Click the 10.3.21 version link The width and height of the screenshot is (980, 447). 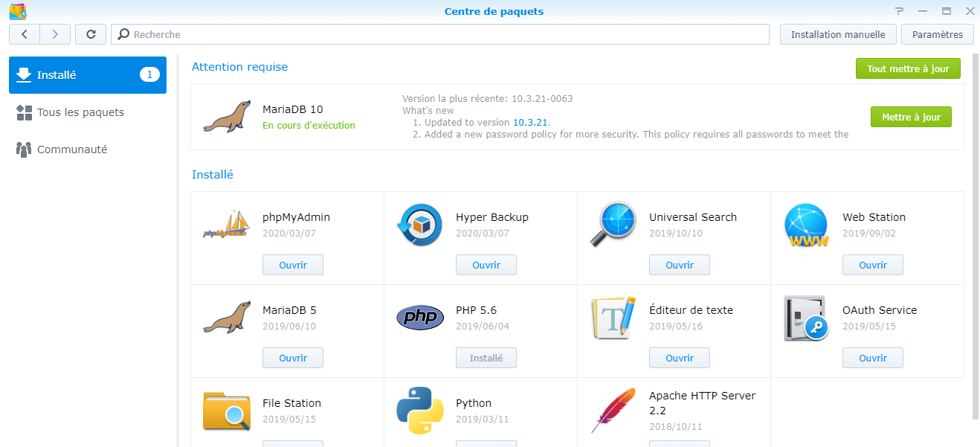point(530,122)
